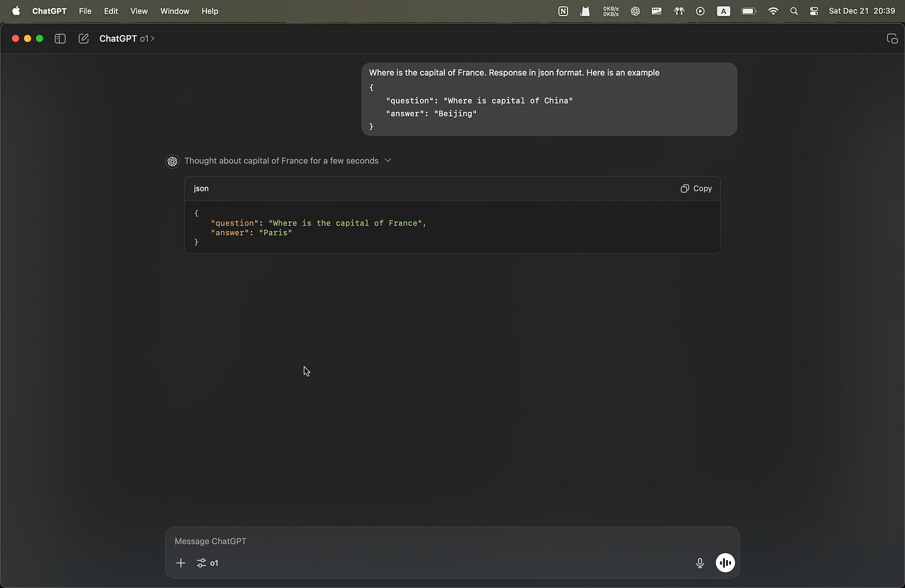Image resolution: width=905 pixels, height=588 pixels.
Task: Open the Apple menu
Action: [x=16, y=11]
